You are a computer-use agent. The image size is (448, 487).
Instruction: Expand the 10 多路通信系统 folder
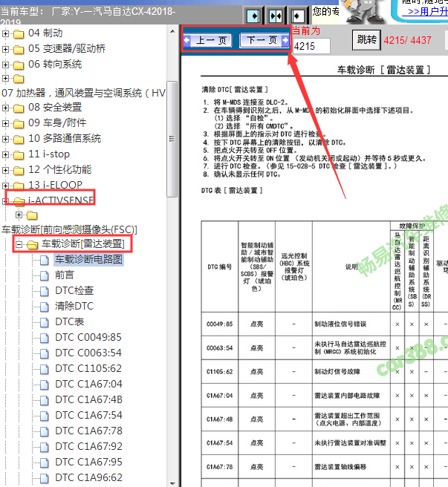pyautogui.click(x=5, y=139)
